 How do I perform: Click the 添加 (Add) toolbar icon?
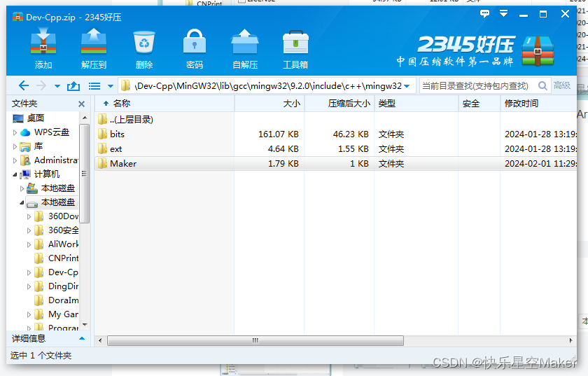43,41
